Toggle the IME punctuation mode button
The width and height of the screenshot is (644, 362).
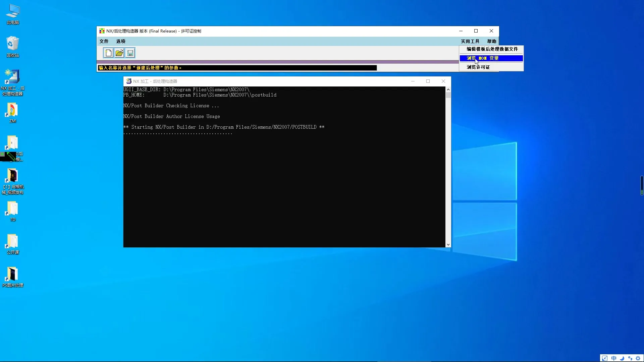click(630, 358)
